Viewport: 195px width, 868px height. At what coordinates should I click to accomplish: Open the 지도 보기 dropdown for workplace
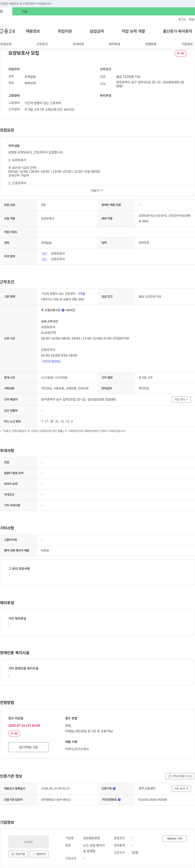pyautogui.click(x=182, y=399)
